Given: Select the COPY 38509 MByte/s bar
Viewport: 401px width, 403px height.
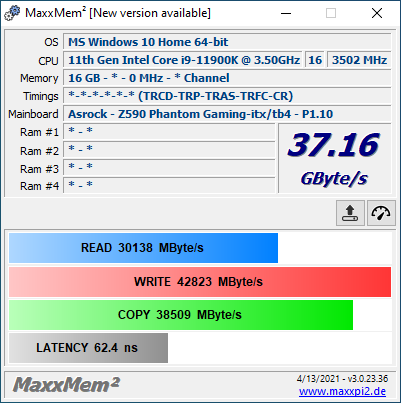Looking at the screenshot, I should (181, 315).
